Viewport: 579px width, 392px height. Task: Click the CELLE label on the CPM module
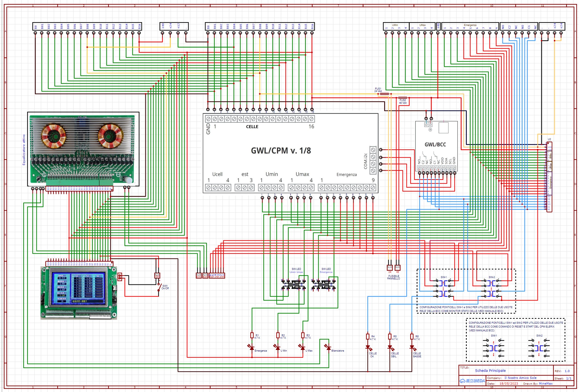252,127
